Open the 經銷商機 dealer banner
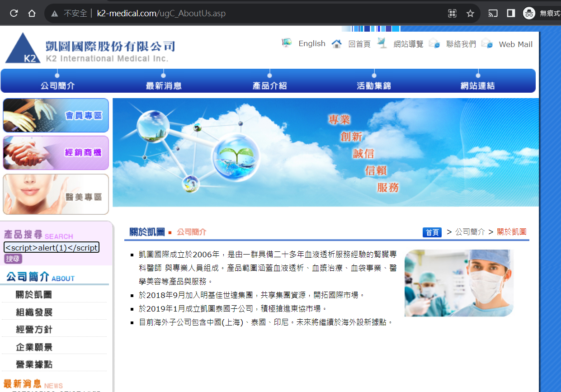This screenshot has height=392, width=561. 56,153
